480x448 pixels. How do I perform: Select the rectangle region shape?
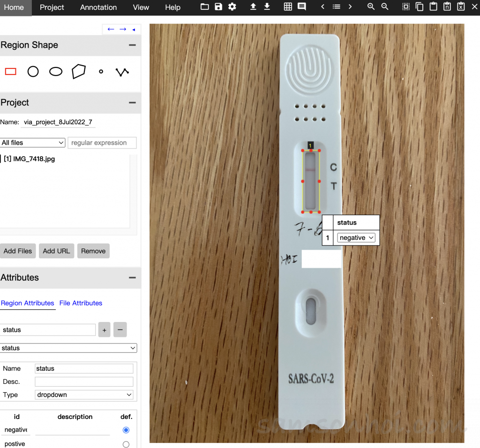point(11,72)
